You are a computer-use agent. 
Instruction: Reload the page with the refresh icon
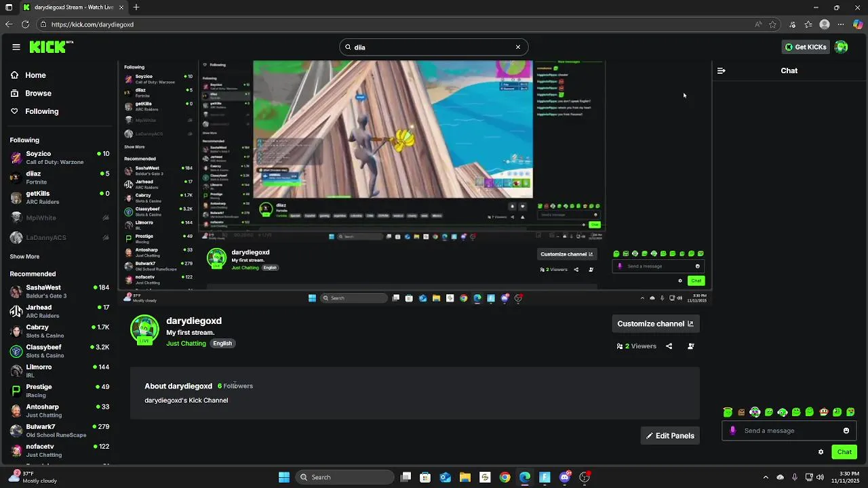pyautogui.click(x=25, y=24)
